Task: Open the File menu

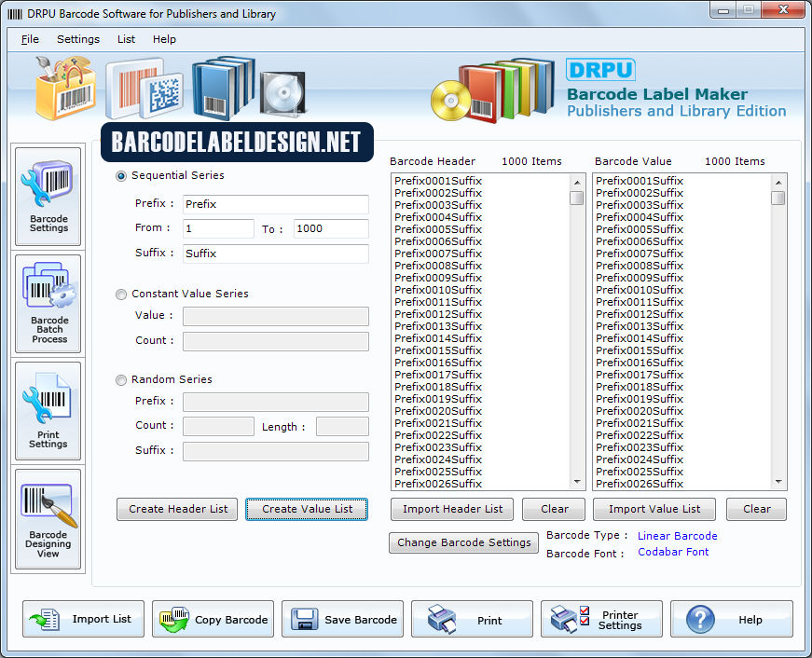Action: pos(30,39)
